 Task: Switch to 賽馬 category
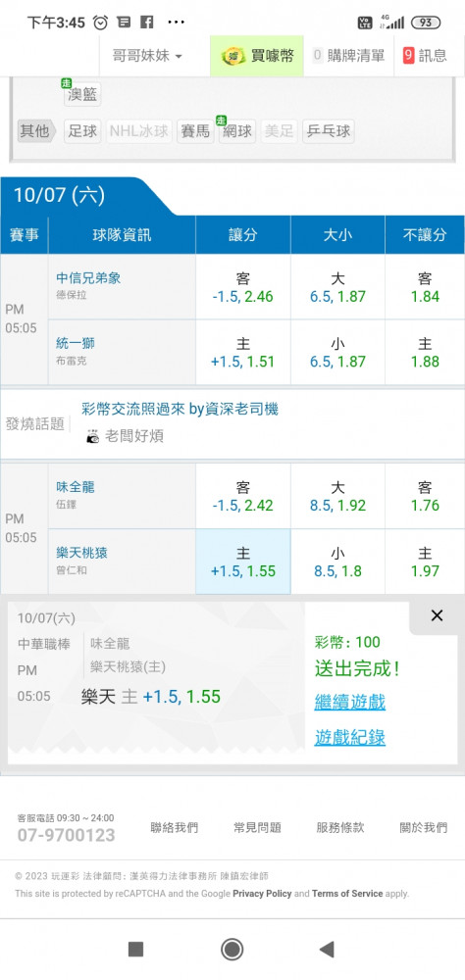point(194,131)
